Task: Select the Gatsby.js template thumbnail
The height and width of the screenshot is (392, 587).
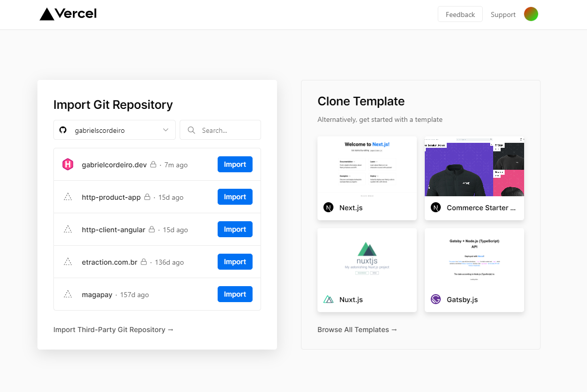Action: point(474,258)
